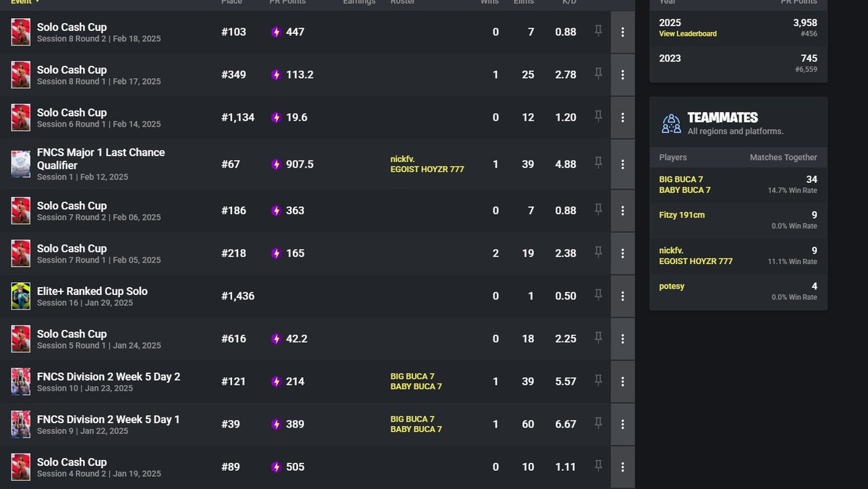Open potesy teammate profile
This screenshot has height=489, width=868.
pyautogui.click(x=671, y=286)
